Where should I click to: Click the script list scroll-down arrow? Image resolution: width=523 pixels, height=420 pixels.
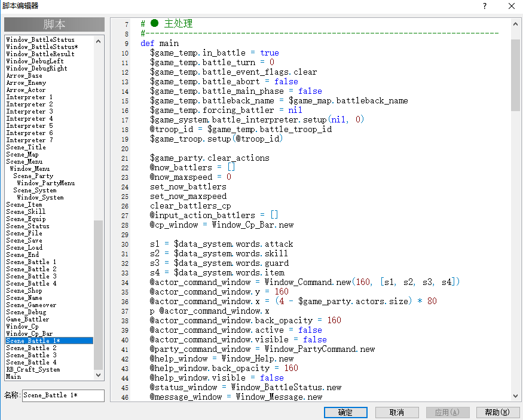[99, 375]
